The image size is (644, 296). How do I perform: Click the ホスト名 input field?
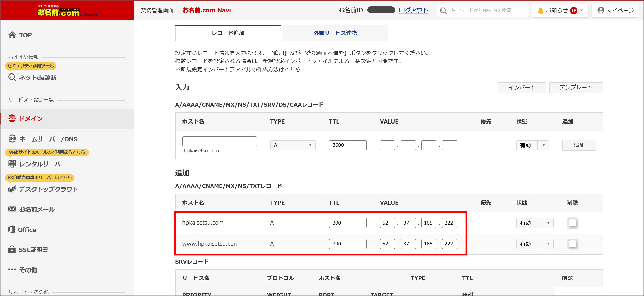click(x=219, y=141)
